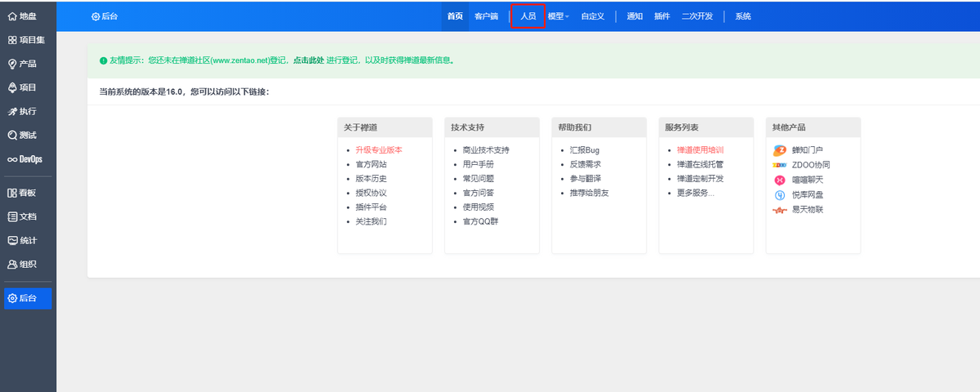Open 版本历史 link
980x392 pixels.
tap(371, 179)
